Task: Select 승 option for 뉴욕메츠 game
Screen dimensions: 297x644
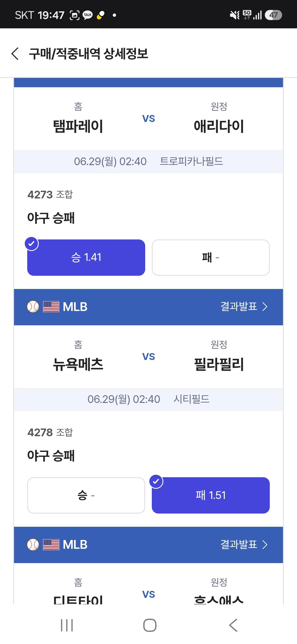Action: (86, 495)
